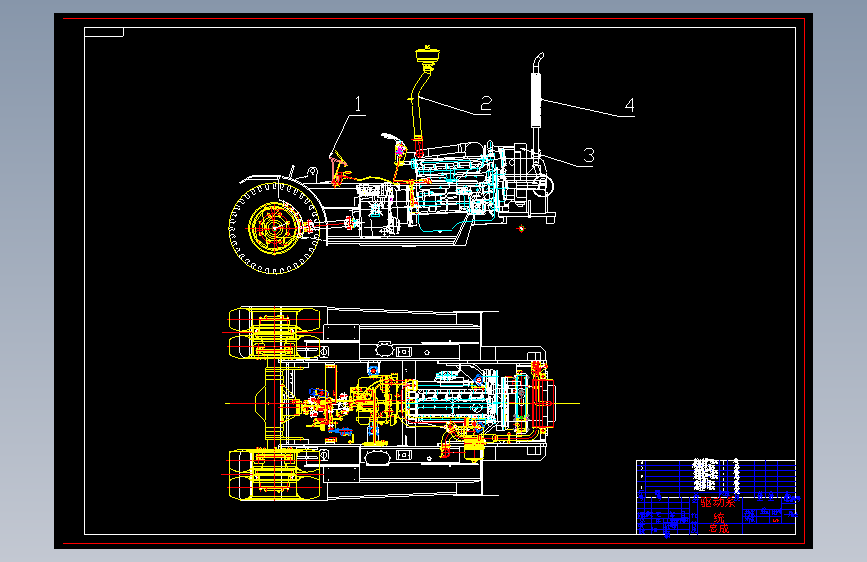
Task: Select the white exhaust muffler cylinder
Action: click(536, 100)
